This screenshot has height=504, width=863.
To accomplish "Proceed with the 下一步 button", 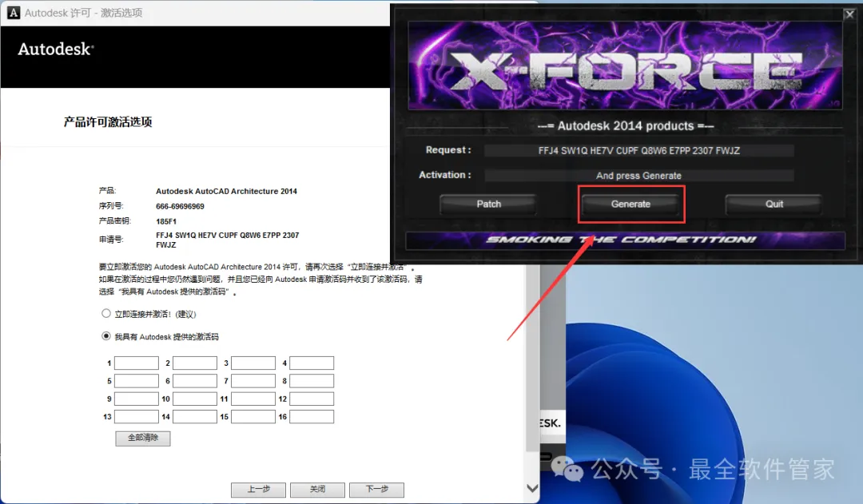I will [x=376, y=489].
